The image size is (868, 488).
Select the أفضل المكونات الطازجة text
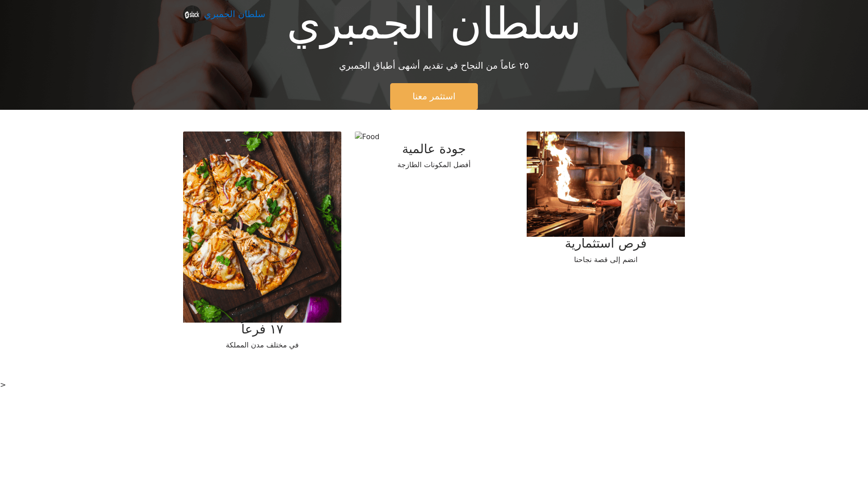click(434, 165)
